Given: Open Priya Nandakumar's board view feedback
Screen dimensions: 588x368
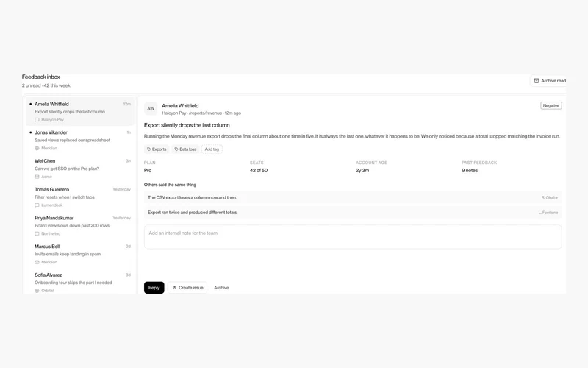Looking at the screenshot, I should [80, 226].
